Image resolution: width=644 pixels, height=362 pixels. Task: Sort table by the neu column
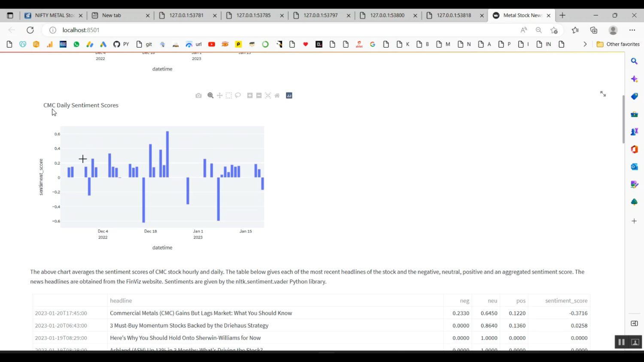486,301
